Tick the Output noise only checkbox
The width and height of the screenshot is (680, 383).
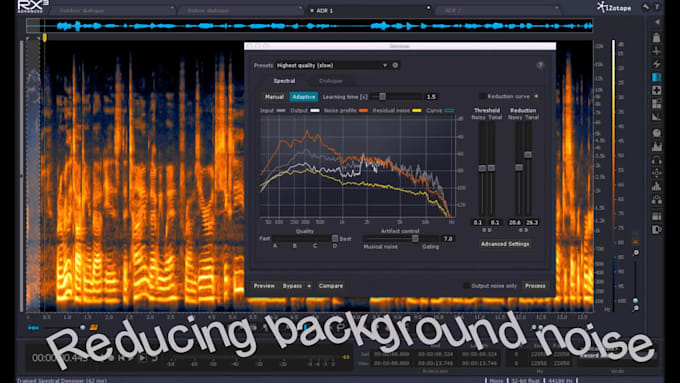click(467, 285)
